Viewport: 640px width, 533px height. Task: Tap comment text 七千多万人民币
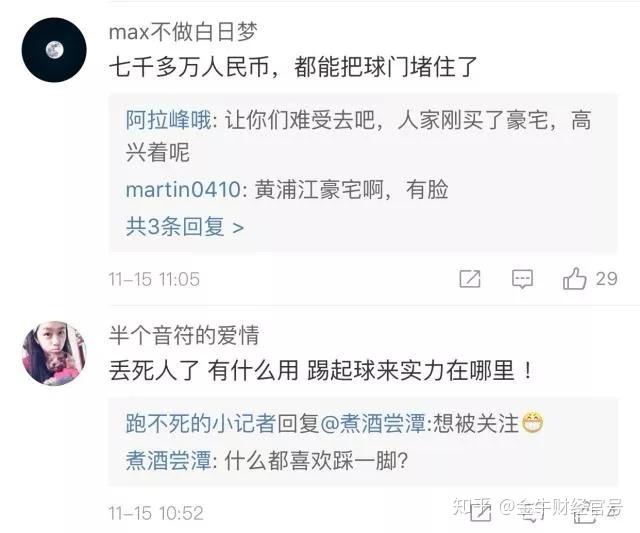click(189, 67)
